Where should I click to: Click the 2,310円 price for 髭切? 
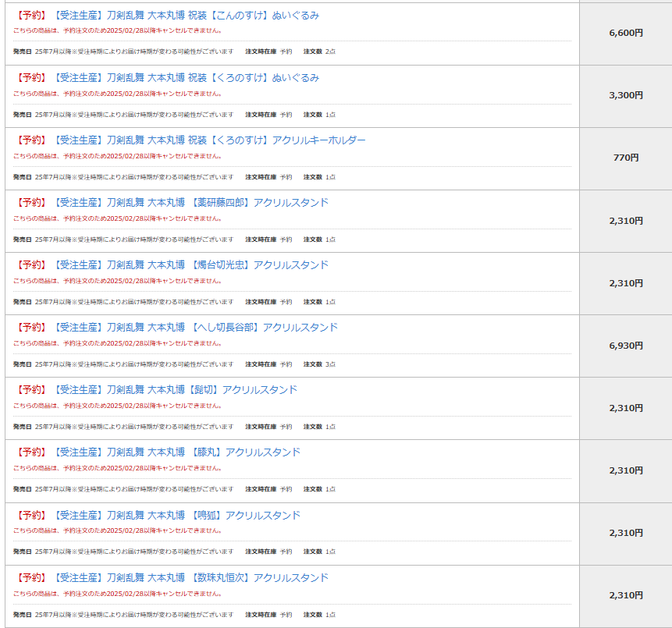click(x=626, y=408)
